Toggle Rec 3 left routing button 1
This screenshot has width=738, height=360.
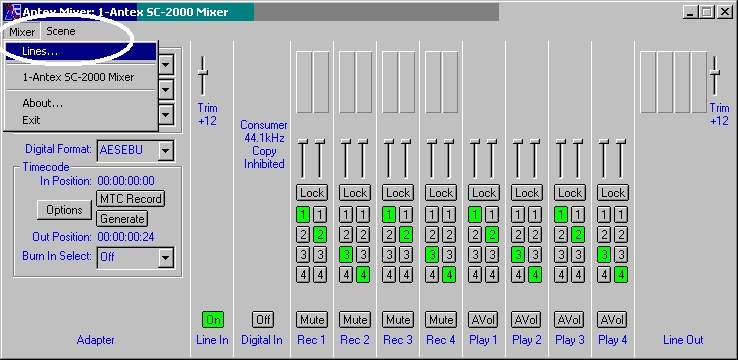pyautogui.click(x=389, y=215)
